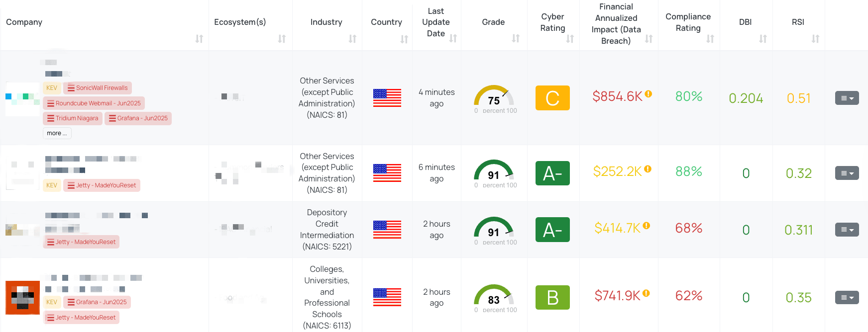Toggle sorting on Last Update Date
The height and width of the screenshot is (332, 868).
click(x=453, y=38)
